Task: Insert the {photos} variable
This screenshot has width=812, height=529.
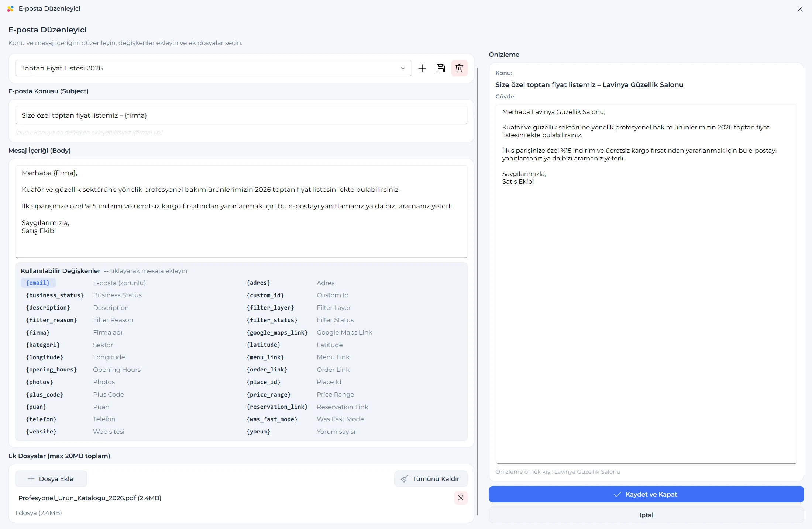Action: [x=39, y=382]
